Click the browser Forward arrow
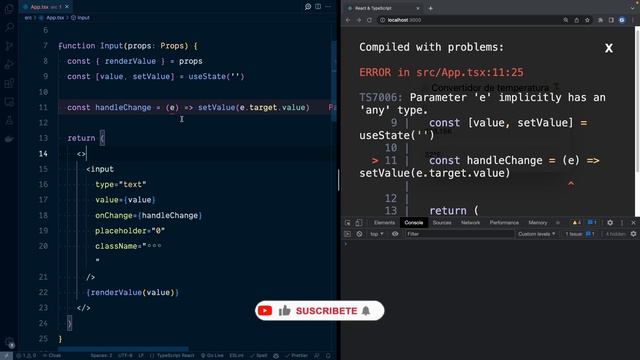This screenshot has height=360, width=640. pos(359,20)
